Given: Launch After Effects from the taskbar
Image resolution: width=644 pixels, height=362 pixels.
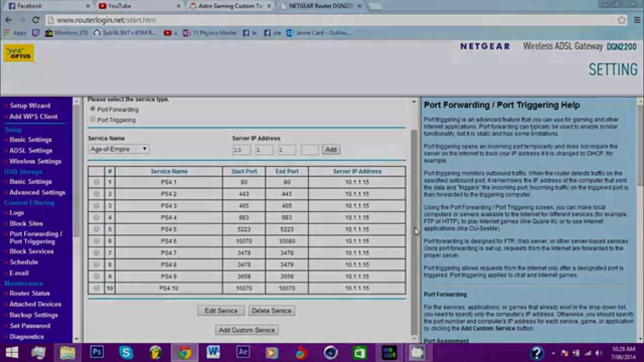Looking at the screenshot, I should pyautogui.click(x=243, y=353).
